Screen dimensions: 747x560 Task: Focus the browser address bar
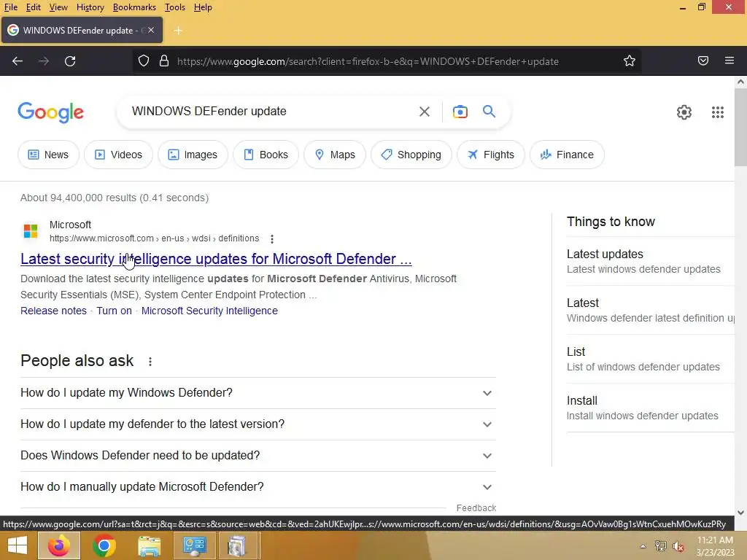(367, 61)
